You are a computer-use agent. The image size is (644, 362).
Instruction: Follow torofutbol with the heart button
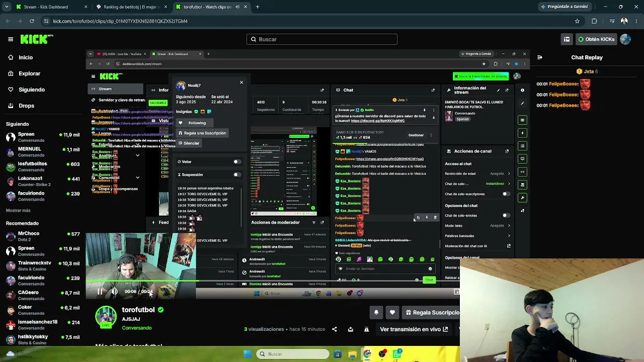(x=392, y=313)
